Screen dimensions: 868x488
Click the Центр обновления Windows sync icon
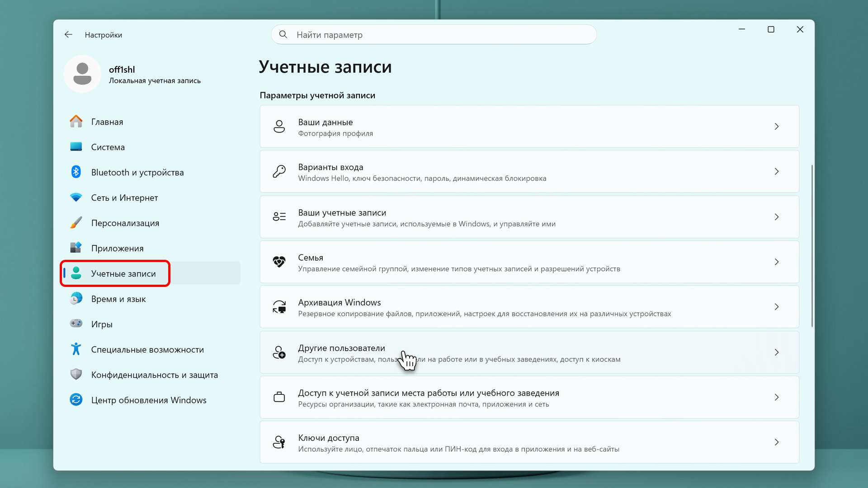coord(76,400)
